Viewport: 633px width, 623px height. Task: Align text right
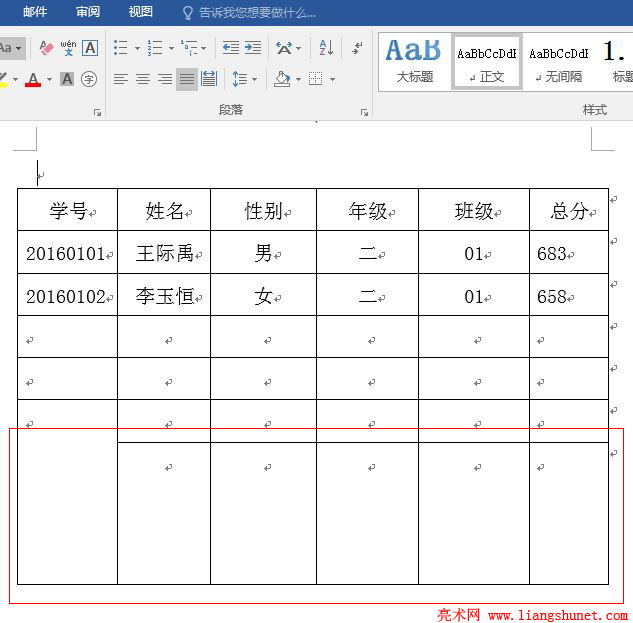click(165, 79)
